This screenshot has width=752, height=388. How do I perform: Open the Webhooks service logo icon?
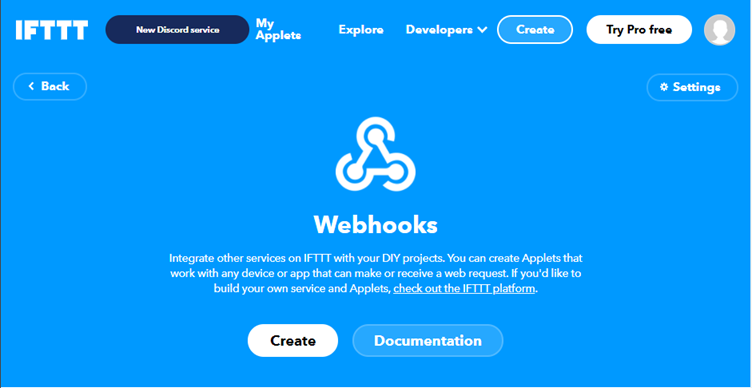(376, 154)
